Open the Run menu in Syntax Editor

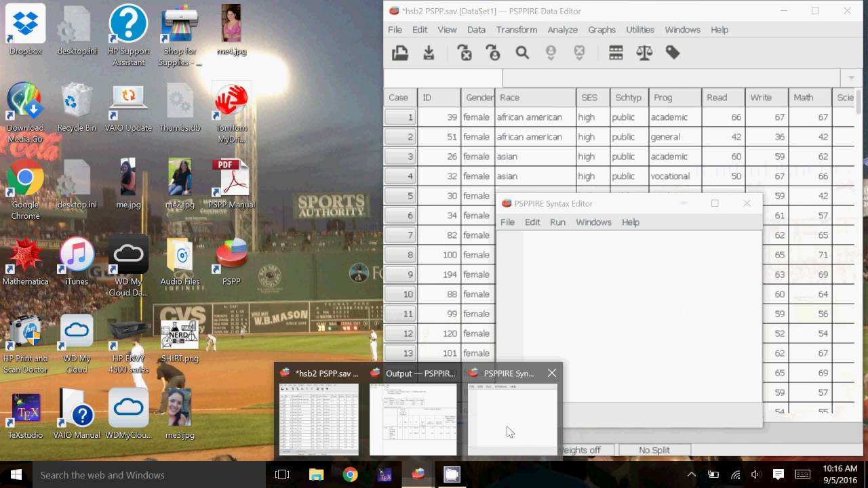tap(557, 222)
